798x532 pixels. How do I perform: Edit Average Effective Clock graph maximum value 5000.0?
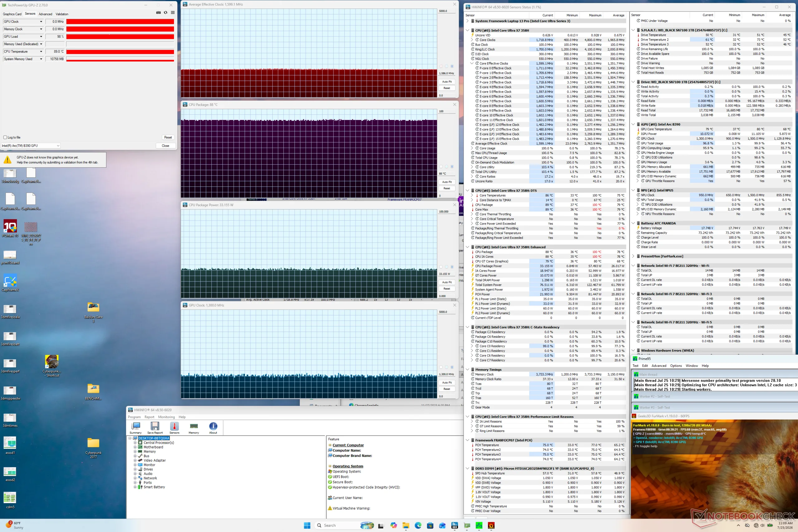click(447, 11)
